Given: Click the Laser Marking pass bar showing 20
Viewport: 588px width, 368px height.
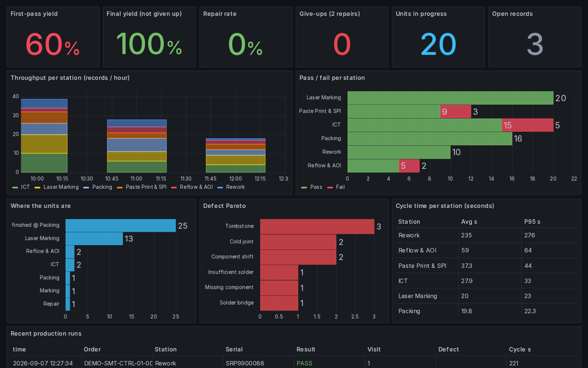Looking at the screenshot, I should (450, 98).
